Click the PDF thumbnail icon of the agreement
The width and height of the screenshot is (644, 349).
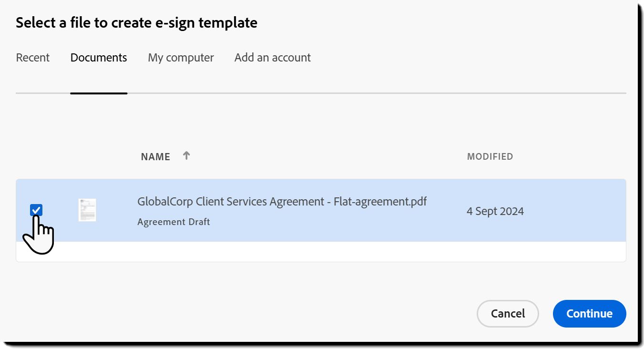click(x=87, y=210)
